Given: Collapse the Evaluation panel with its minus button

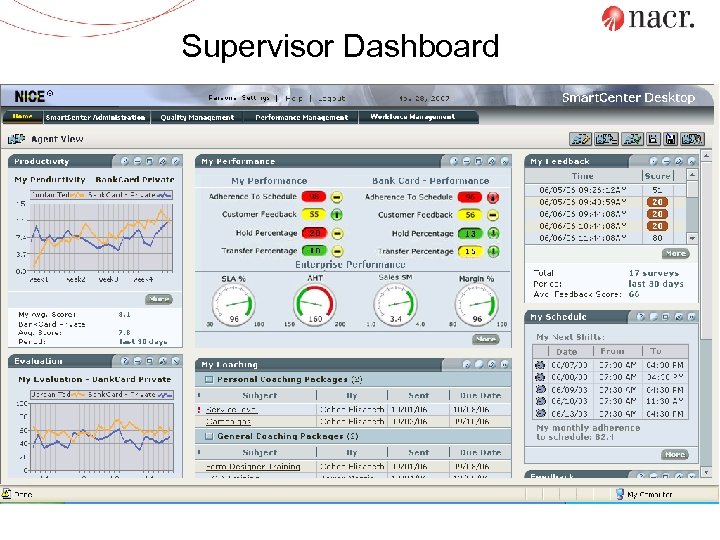Looking at the screenshot, I should coord(137,361).
